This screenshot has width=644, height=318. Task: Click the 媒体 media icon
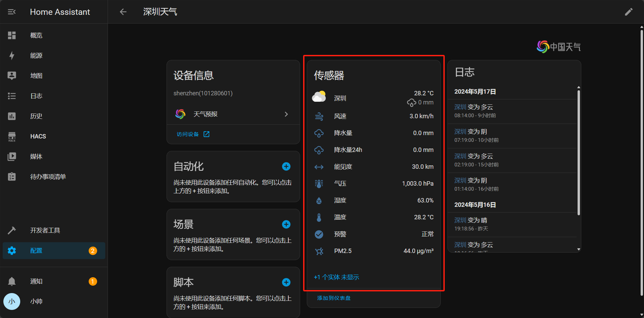[x=12, y=157]
